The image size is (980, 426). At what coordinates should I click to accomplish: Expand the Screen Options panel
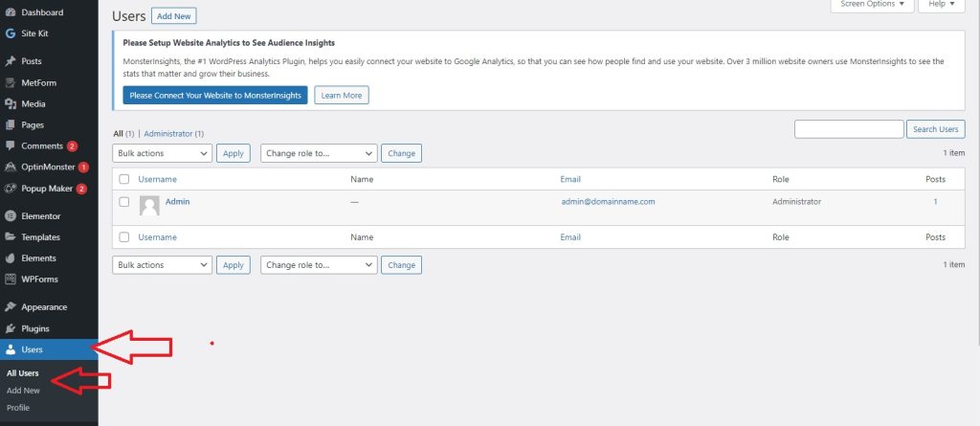873,5
